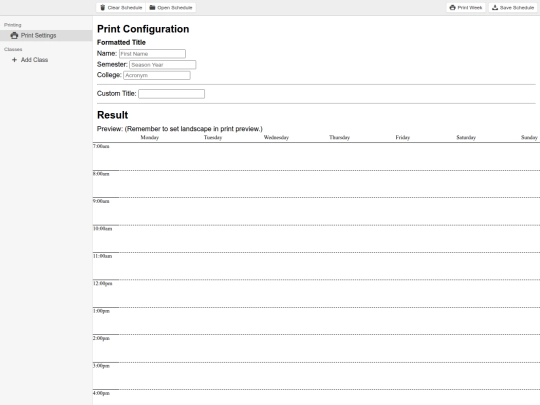Click the Wednesday column header

[276, 137]
